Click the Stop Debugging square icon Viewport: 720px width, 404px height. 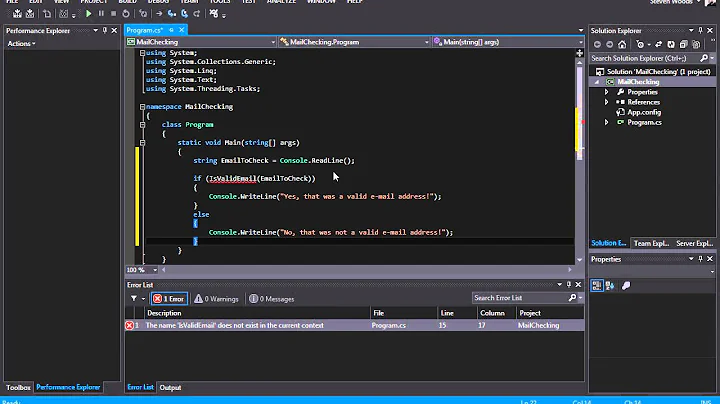(x=113, y=14)
